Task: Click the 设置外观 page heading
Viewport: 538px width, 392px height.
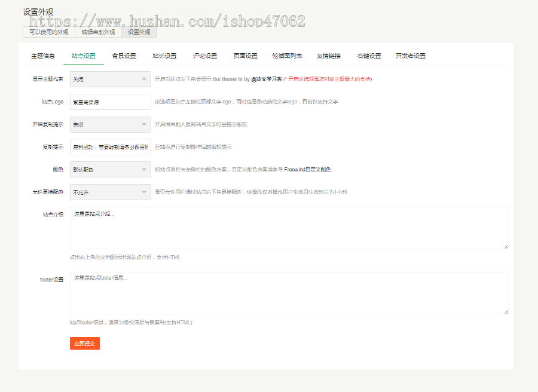Action: 38,12
